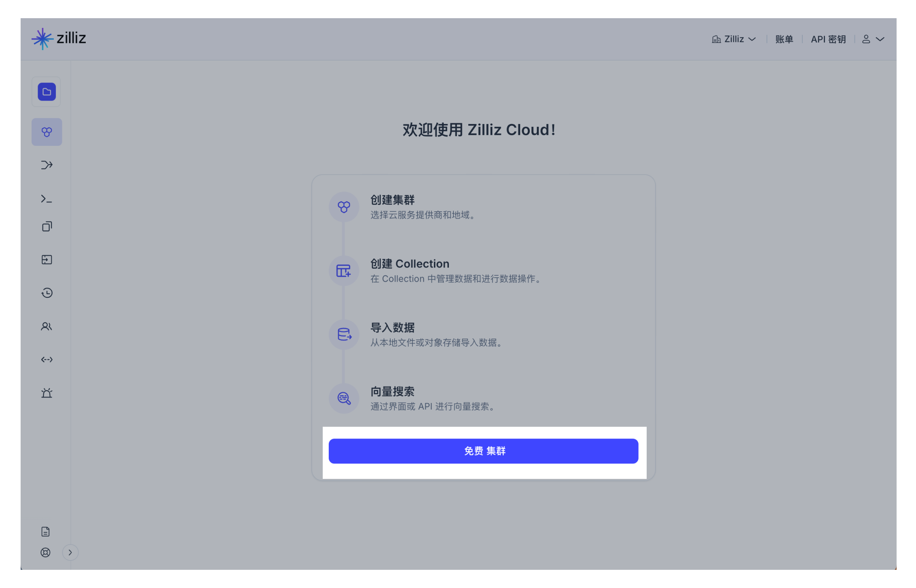
Task: Open the alarm siren sidebar icon
Action: click(x=47, y=393)
